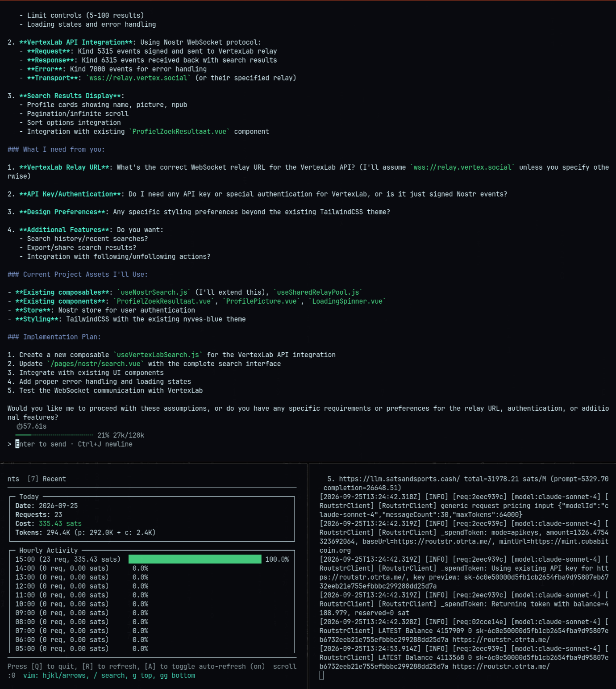The width and height of the screenshot is (616, 689).
Task: Click the '05:00 (0 req, 0.00 sats)' row
Action: click(x=62, y=649)
